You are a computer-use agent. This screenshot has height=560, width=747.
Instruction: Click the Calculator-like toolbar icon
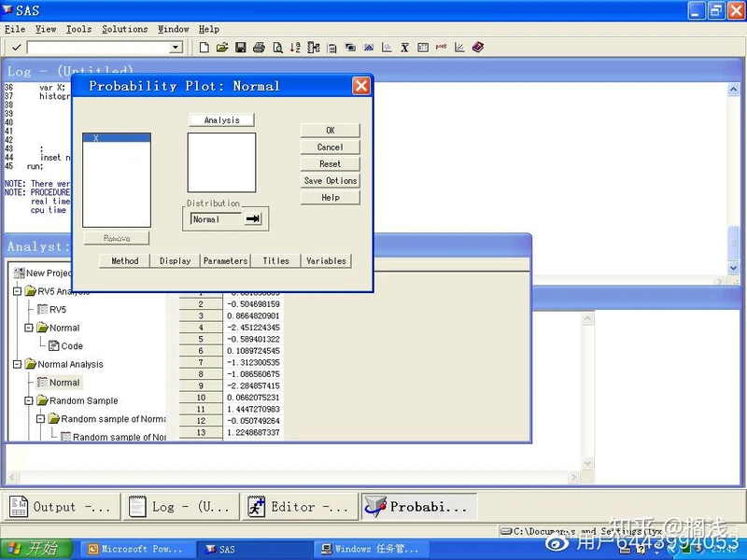pyautogui.click(x=332, y=48)
